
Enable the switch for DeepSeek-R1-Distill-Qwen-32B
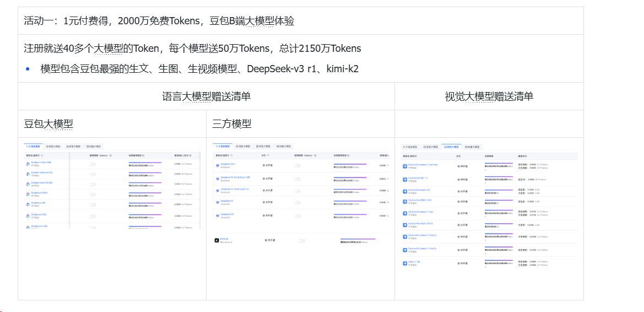[x=297, y=179]
